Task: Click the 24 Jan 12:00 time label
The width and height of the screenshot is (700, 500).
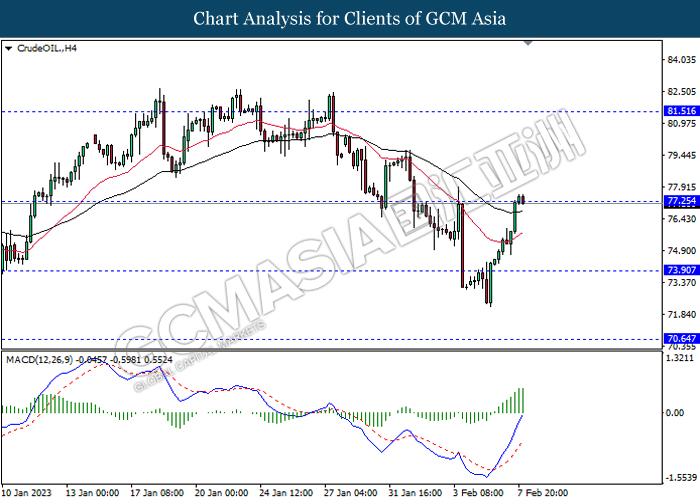Action: point(286,493)
